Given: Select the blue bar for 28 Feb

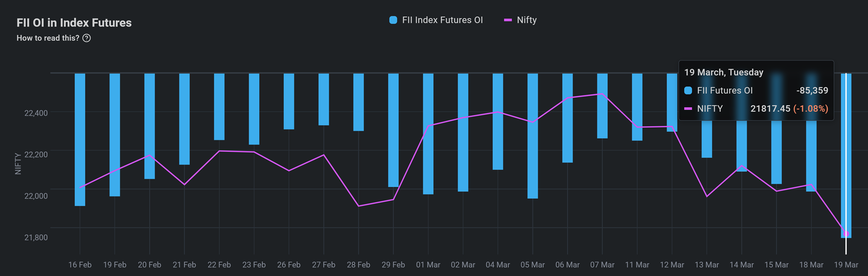Looking at the screenshot, I should (358, 102).
